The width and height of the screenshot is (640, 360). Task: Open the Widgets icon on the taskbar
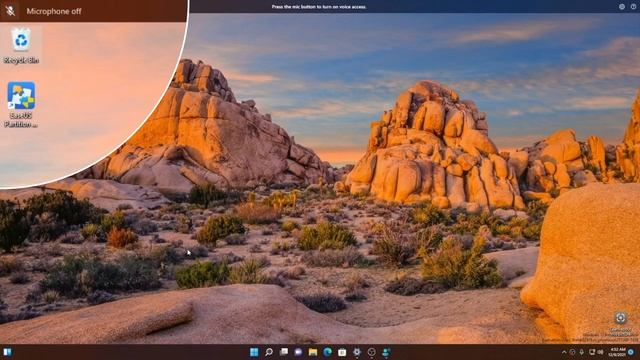click(x=7, y=352)
